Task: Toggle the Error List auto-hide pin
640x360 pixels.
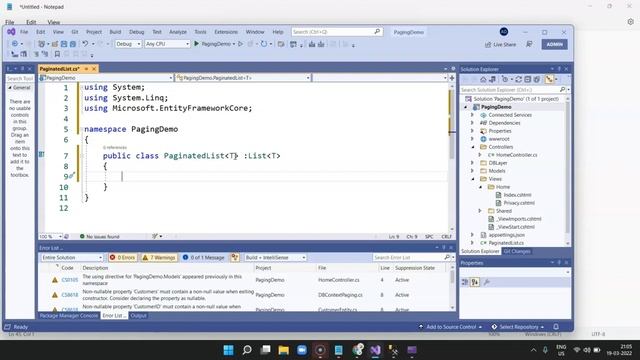Action: [x=444, y=248]
